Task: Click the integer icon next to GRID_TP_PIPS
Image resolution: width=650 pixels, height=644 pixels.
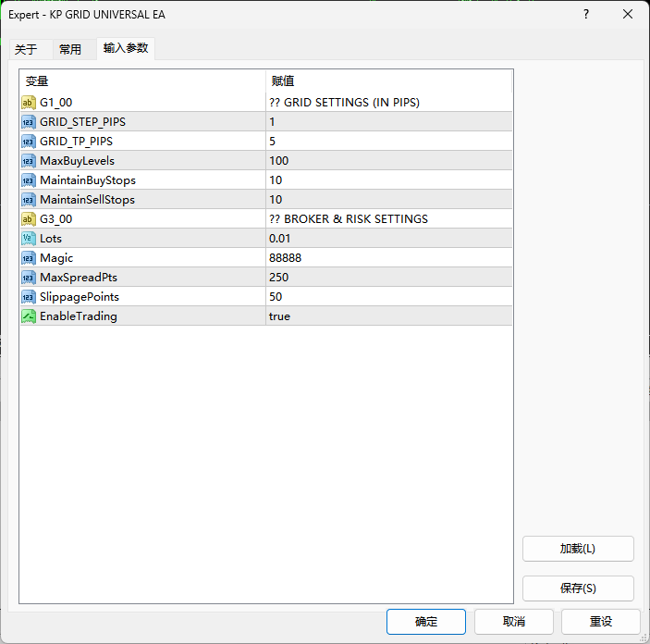Action: point(29,142)
